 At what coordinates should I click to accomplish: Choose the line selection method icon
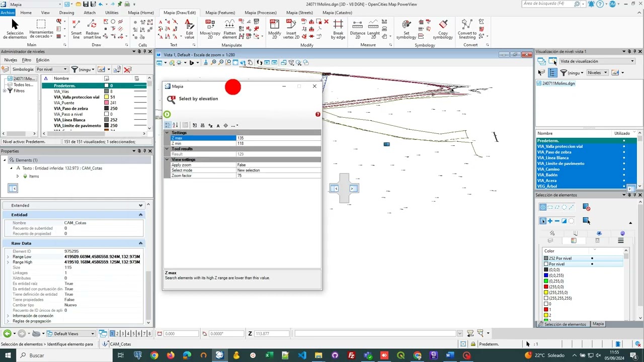(571, 207)
